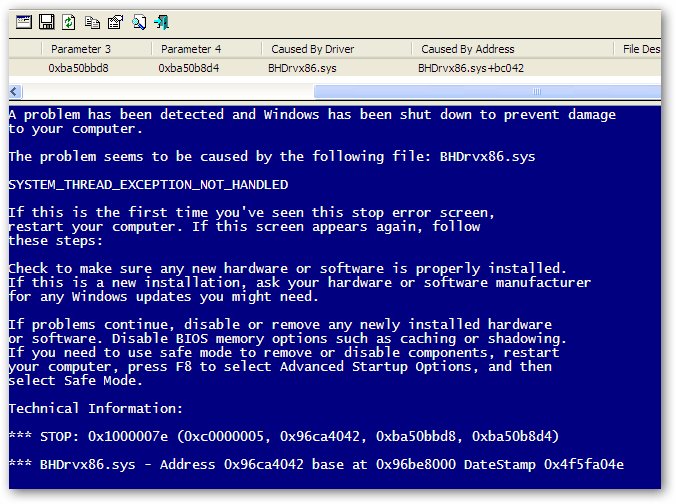
Task: Refresh the crash list with the toolbar icon
Action: [69, 22]
